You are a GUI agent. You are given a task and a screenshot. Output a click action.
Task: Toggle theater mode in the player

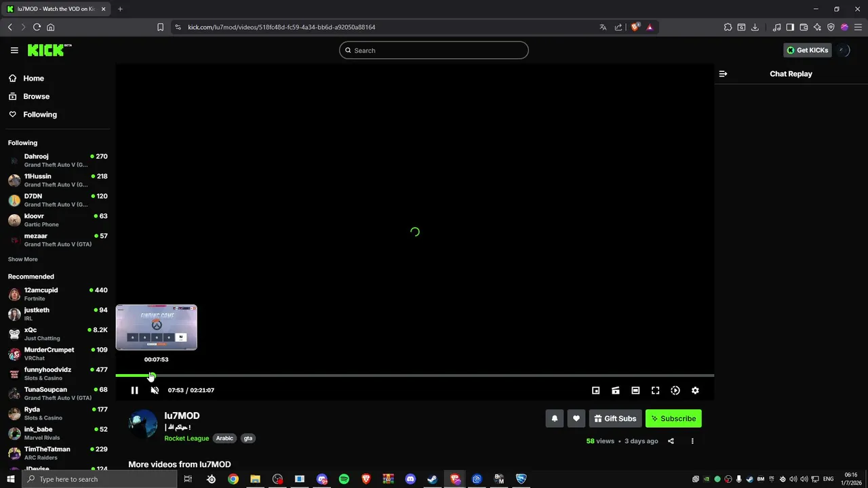click(635, 390)
